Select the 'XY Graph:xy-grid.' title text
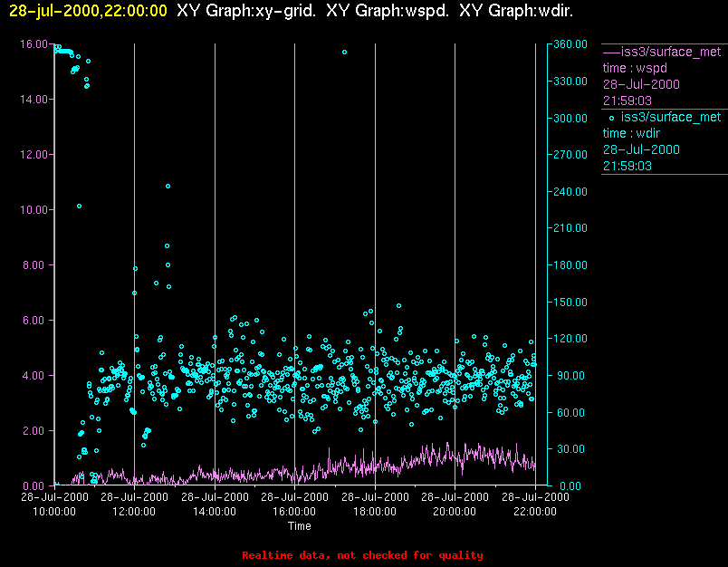The height and width of the screenshot is (567, 728). (246, 11)
